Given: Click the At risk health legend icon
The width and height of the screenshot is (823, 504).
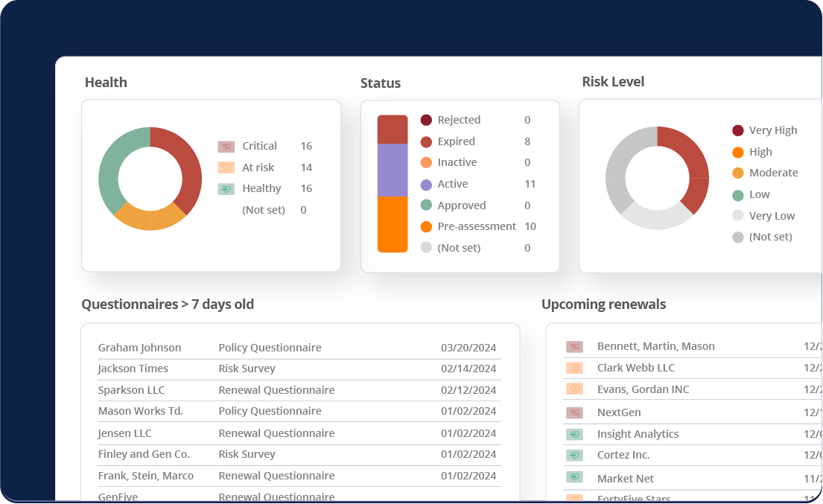Looking at the screenshot, I should point(226,168).
